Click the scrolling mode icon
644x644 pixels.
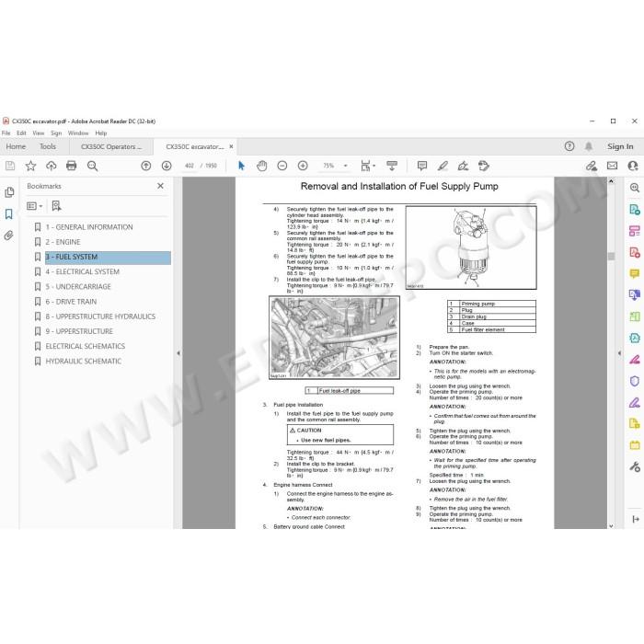(x=392, y=166)
